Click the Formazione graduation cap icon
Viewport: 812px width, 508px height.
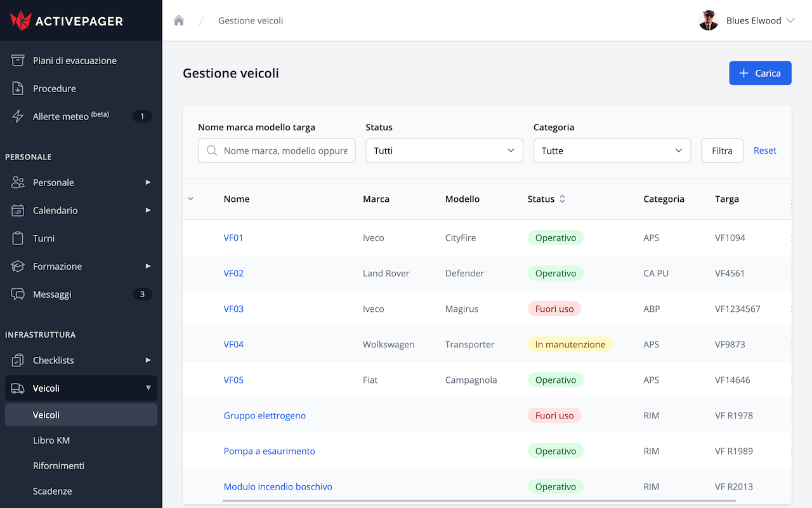[18, 266]
